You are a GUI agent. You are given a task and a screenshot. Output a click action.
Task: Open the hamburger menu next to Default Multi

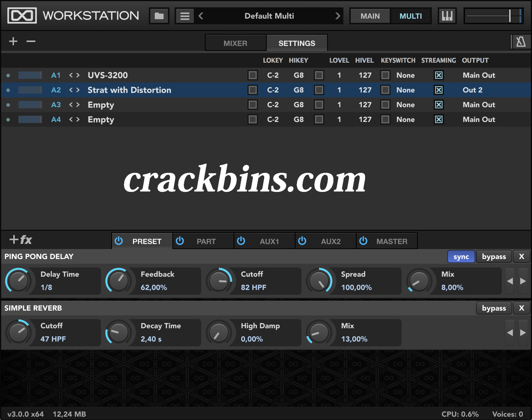(x=185, y=15)
